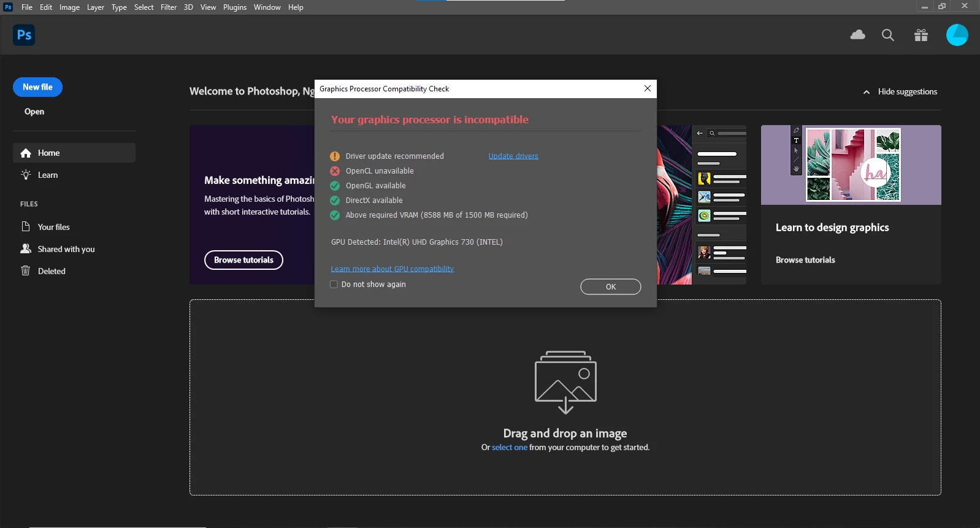This screenshot has height=528, width=980.
Task: Open the Edit menu
Action: 46,7
